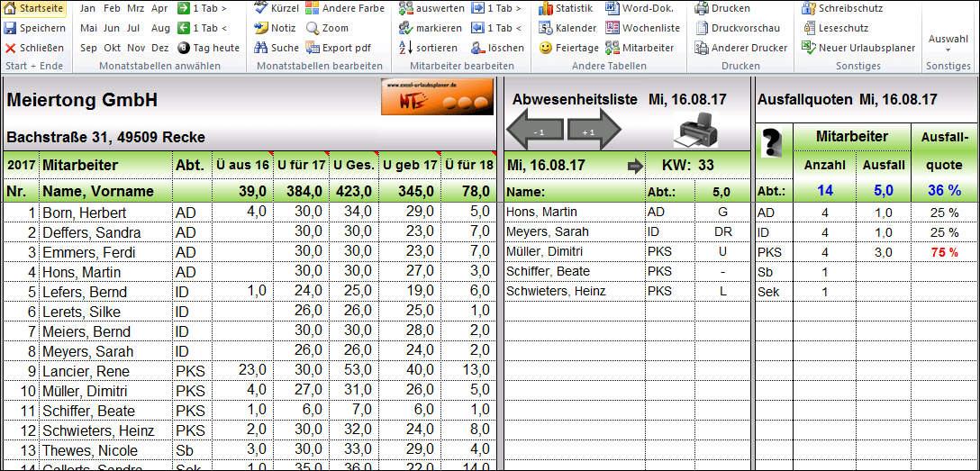Click the Export pdf icon

tap(313, 48)
